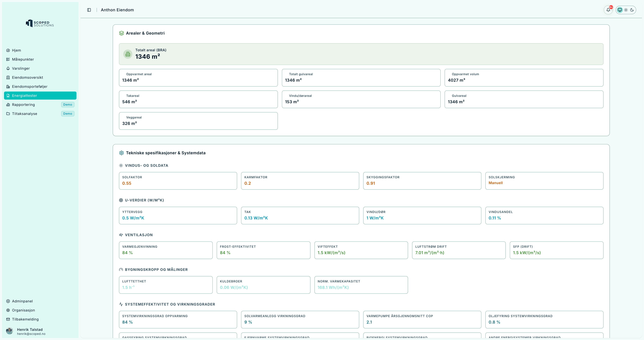
Task: Toggle the sidebar collapse icon
Action: click(89, 10)
